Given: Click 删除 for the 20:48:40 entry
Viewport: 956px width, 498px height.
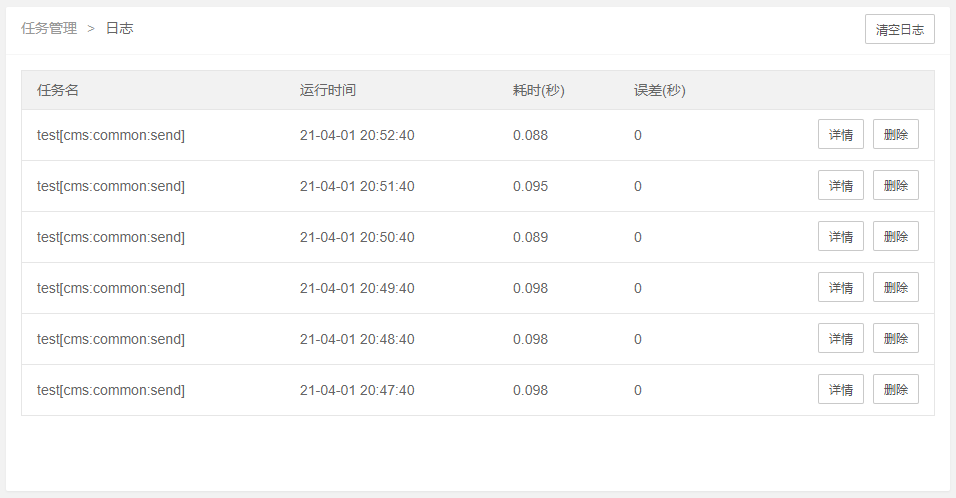Looking at the screenshot, I should [896, 338].
